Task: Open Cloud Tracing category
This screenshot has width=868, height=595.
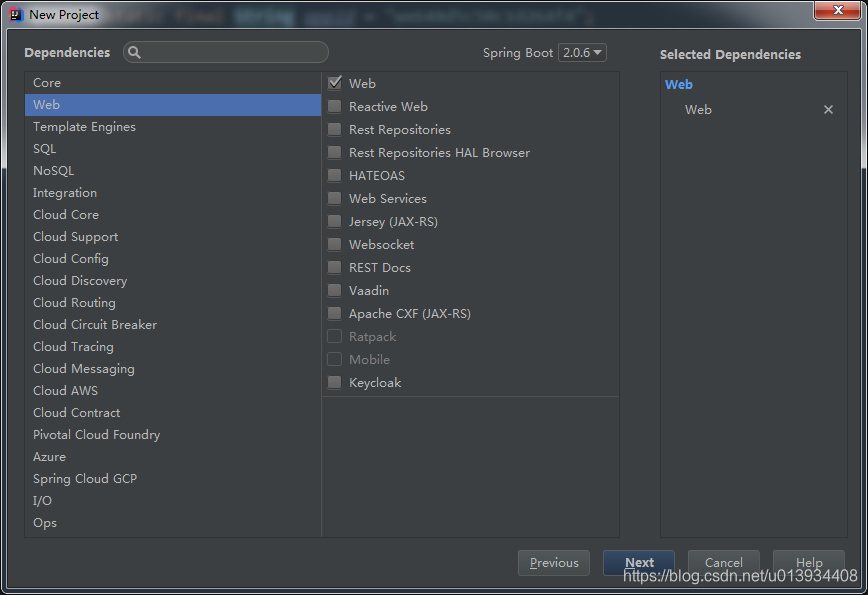Action: tap(173, 346)
